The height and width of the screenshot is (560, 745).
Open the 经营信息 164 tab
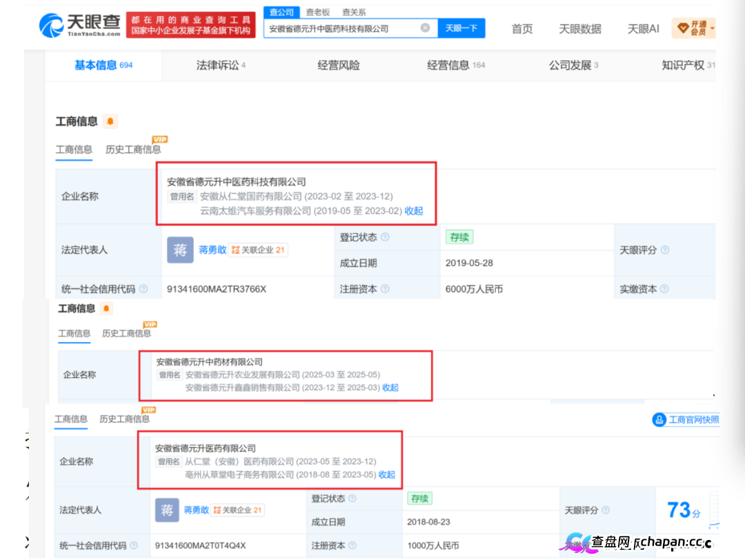[456, 65]
